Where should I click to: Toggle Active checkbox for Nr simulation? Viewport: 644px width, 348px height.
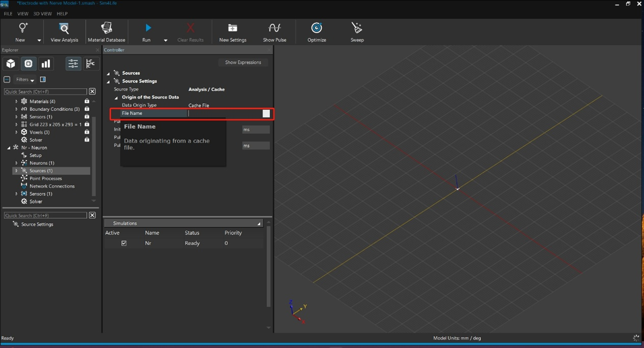pos(124,243)
